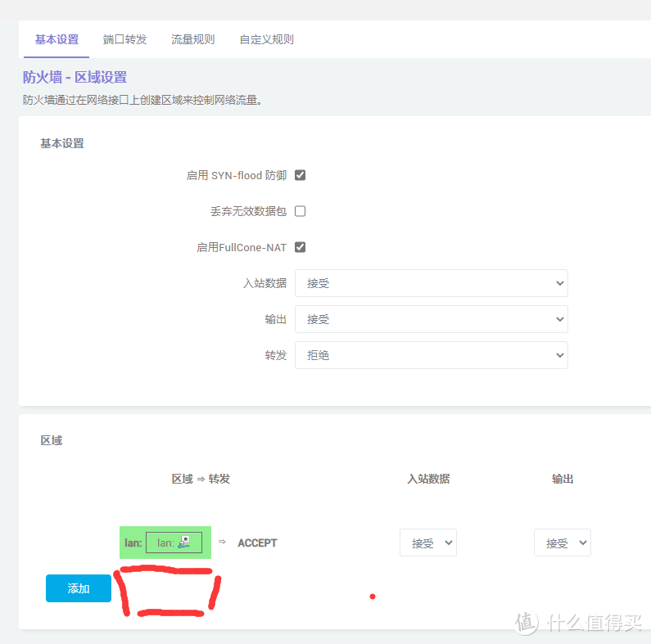Click the green lan zone badge
Screen dimensions: 651x644
click(x=130, y=543)
